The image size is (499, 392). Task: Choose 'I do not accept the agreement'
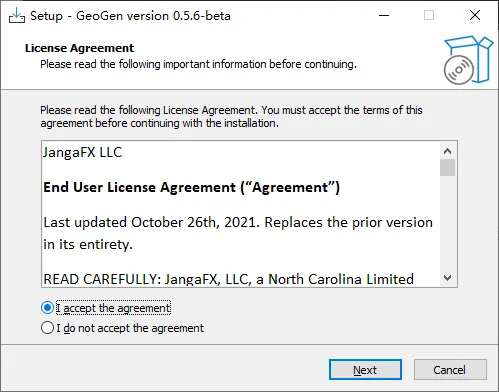pos(47,328)
